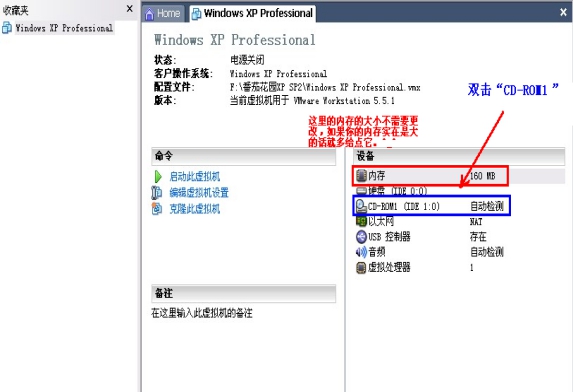The width and height of the screenshot is (574, 392).
Task: Click the CD-ROM1 drive icon
Action: pyautogui.click(x=361, y=206)
